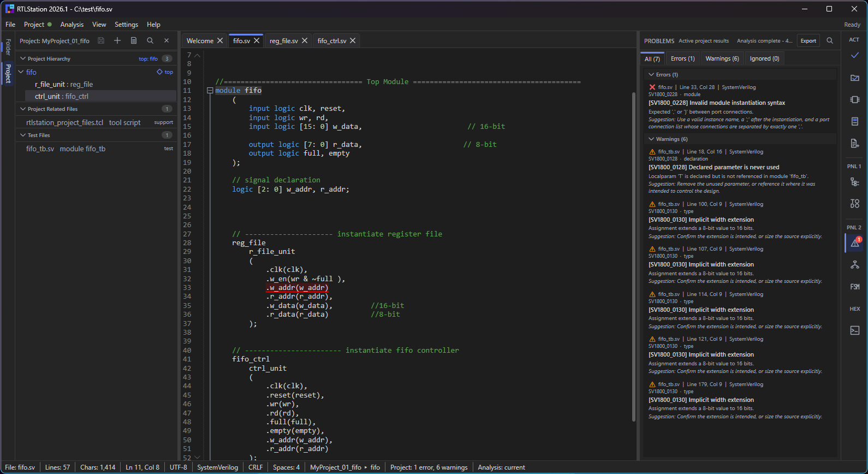Click the envelope-check icon in the right sidebar
Screen dimensions: 868x474
pyautogui.click(x=855, y=78)
